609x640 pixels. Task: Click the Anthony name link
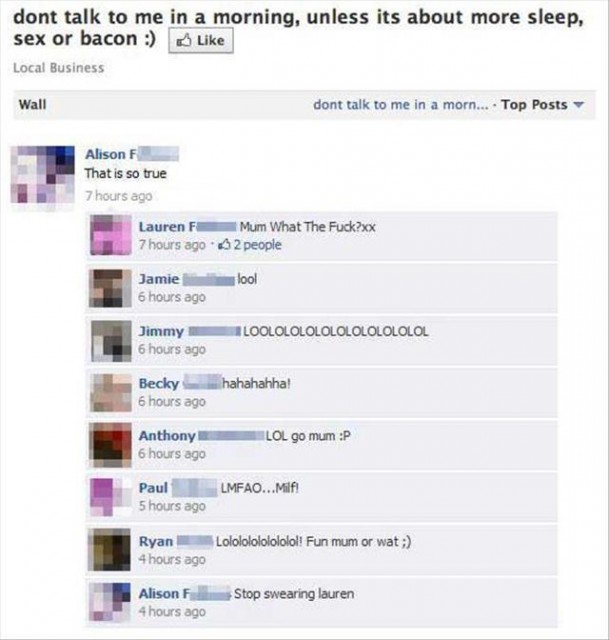(x=167, y=436)
